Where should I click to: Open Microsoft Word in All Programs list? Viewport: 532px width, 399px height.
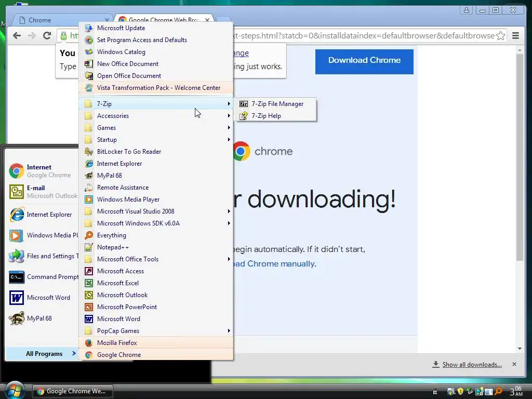[156, 318]
